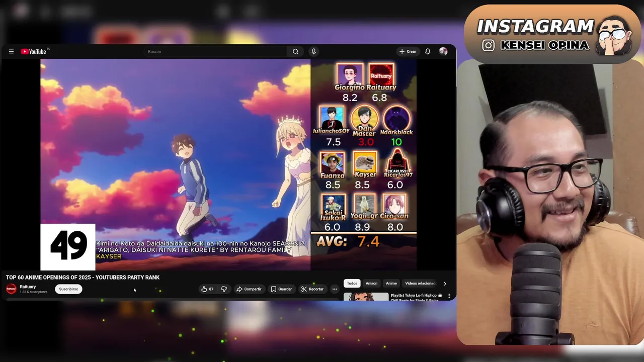The width and height of the screenshot is (644, 362).
Task: Click the magnifying glass search button
Action: 296,52
